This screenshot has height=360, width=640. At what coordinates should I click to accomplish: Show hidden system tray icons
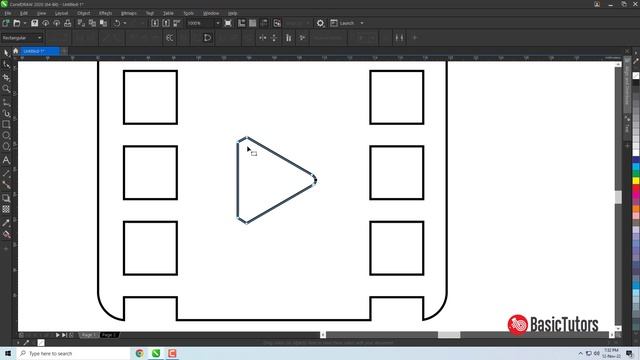point(580,353)
